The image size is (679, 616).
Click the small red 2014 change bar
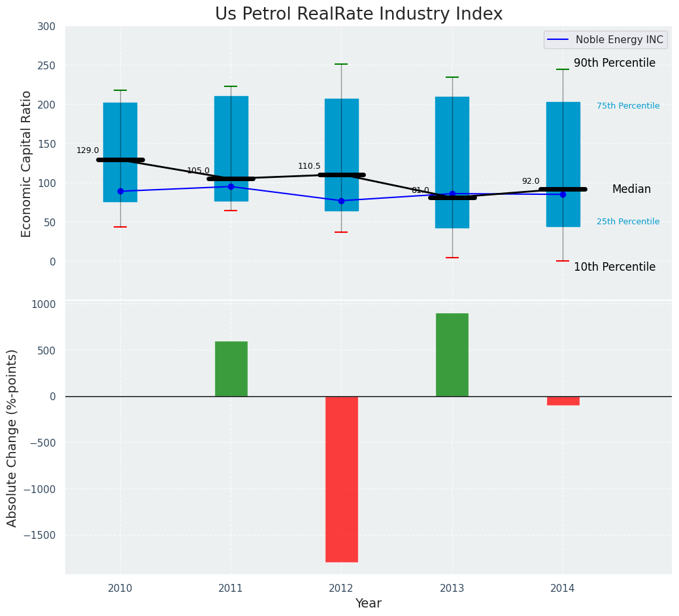[x=563, y=401]
